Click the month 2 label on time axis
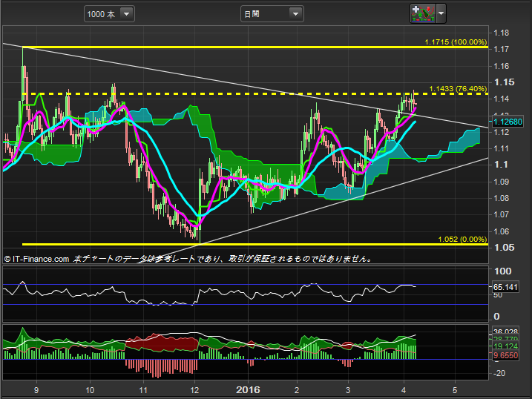This screenshot has height=399, width=532. tap(297, 390)
